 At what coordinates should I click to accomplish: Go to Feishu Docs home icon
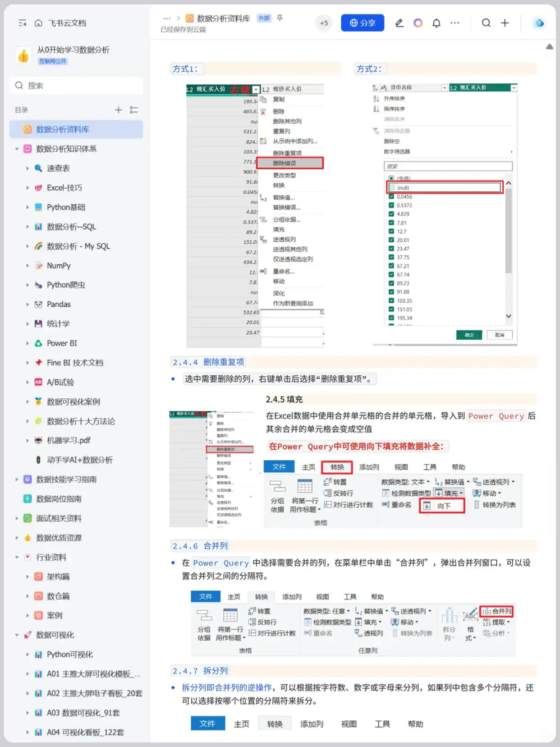38,23
